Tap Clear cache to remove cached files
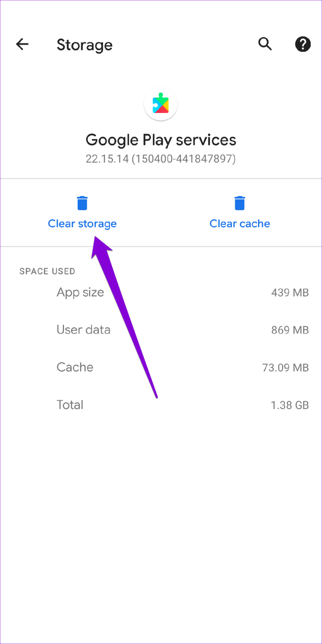Viewport: 322px width, 644px height. pos(240,223)
